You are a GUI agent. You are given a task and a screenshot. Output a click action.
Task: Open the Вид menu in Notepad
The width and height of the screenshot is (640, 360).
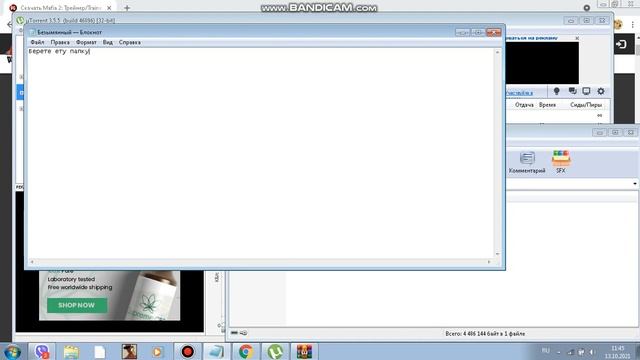click(x=108, y=42)
